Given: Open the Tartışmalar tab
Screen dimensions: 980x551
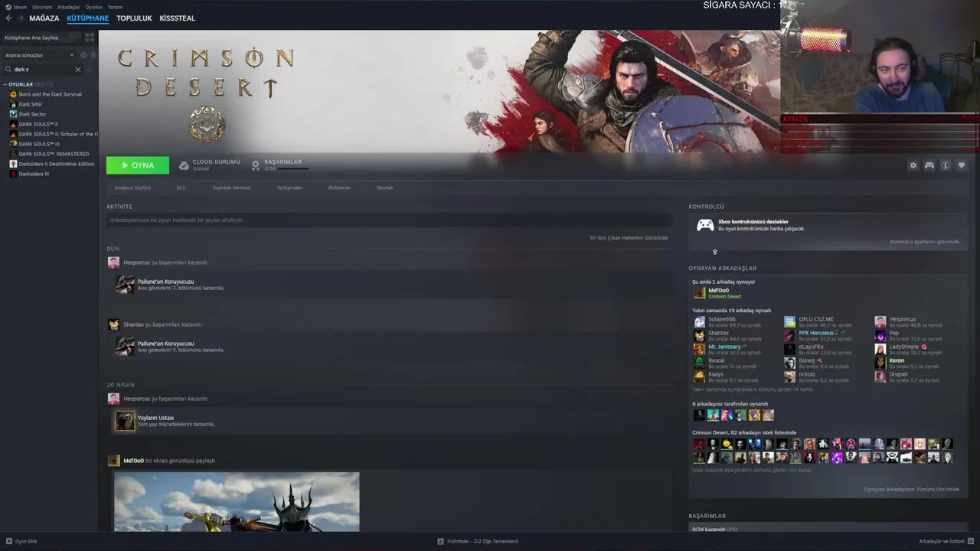Looking at the screenshot, I should tap(289, 187).
